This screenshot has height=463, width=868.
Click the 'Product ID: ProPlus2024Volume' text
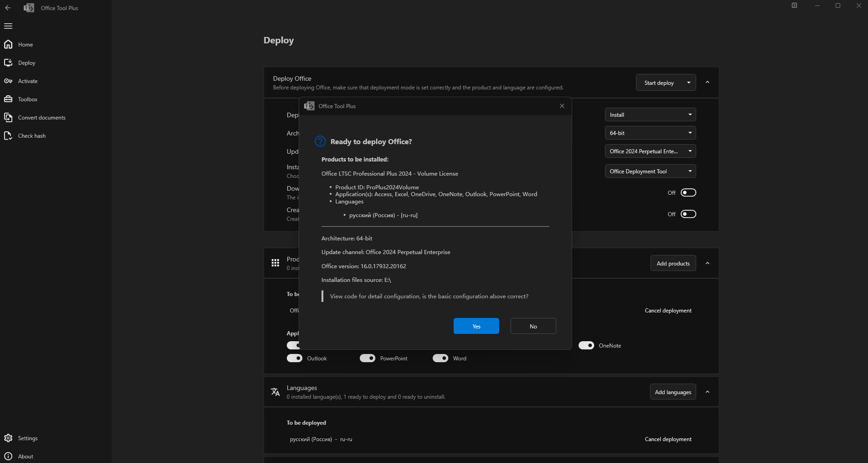point(377,187)
